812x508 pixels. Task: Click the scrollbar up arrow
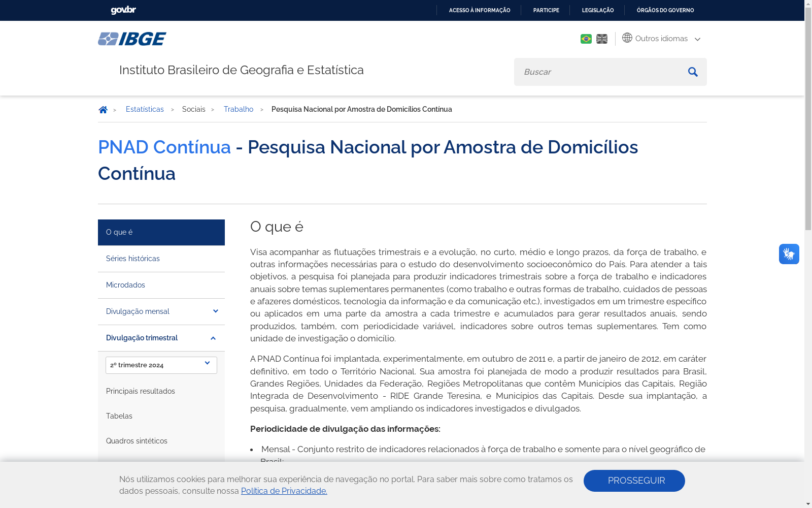coord(808,4)
